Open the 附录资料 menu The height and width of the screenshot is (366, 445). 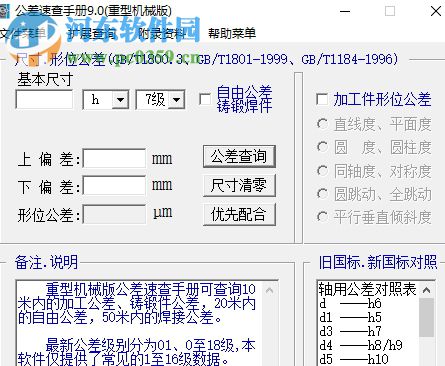pos(162,33)
